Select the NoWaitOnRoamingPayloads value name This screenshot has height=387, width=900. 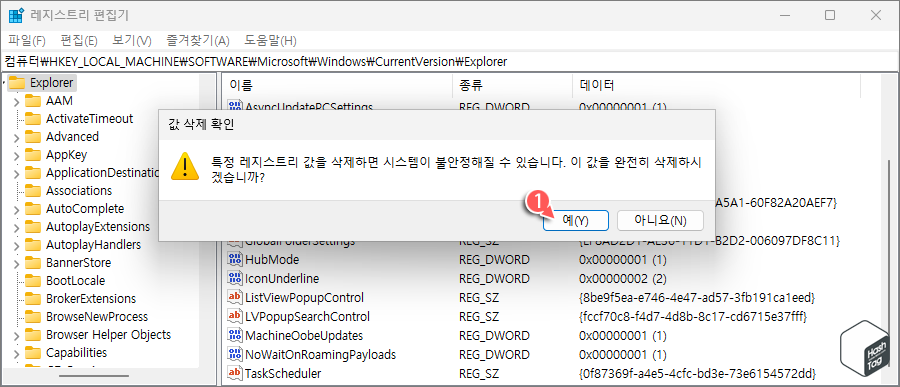point(320,354)
